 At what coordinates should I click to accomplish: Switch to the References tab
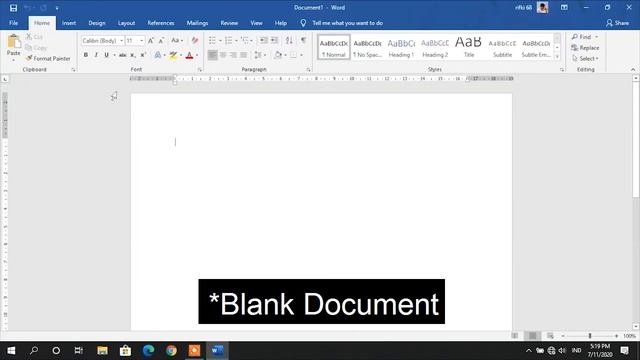[x=161, y=23]
